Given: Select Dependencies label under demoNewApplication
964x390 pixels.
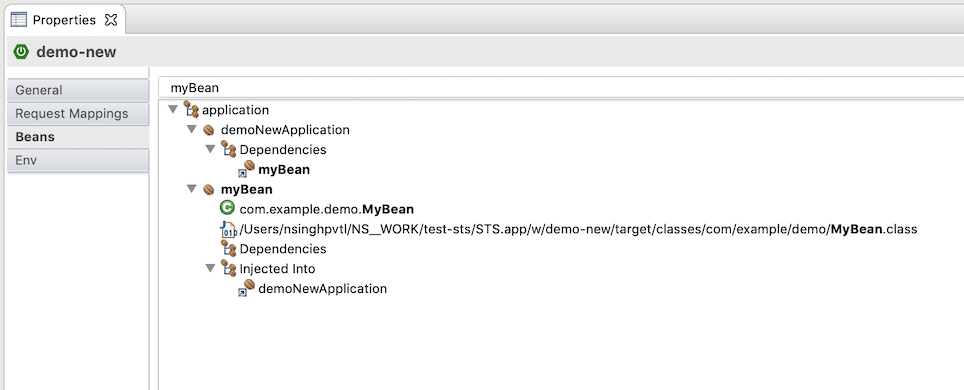Looking at the screenshot, I should [x=283, y=149].
